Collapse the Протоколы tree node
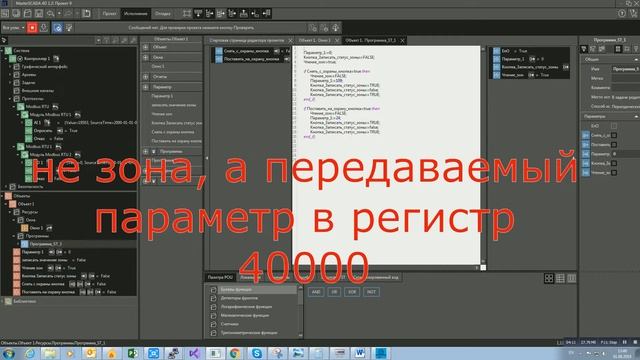Screen dimensions: 640x360 point(10,99)
